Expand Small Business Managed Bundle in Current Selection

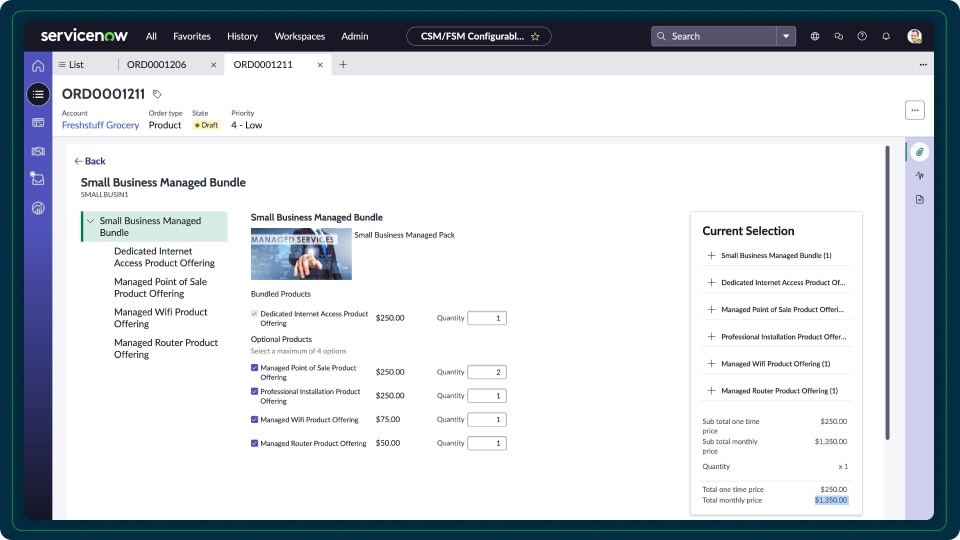point(711,255)
